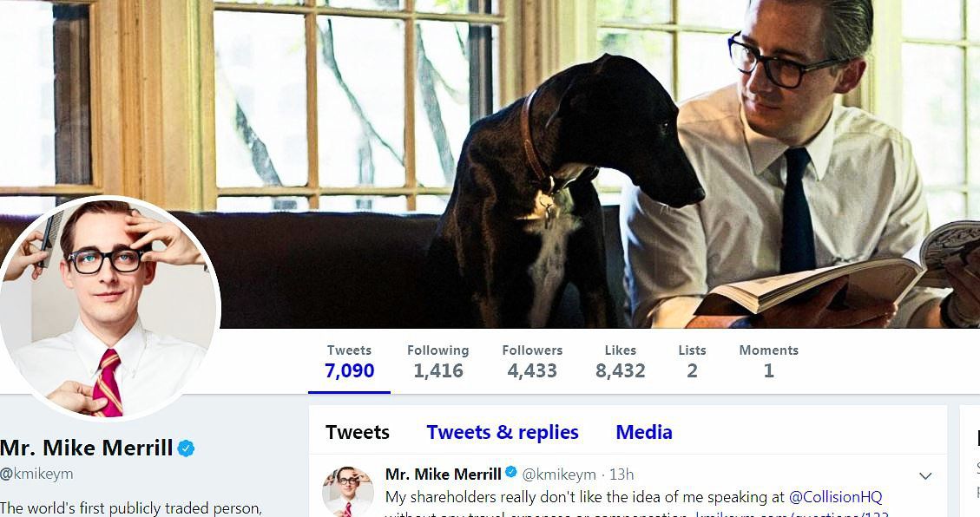
Task: Open the Moments tab
Action: pyautogui.click(x=769, y=362)
